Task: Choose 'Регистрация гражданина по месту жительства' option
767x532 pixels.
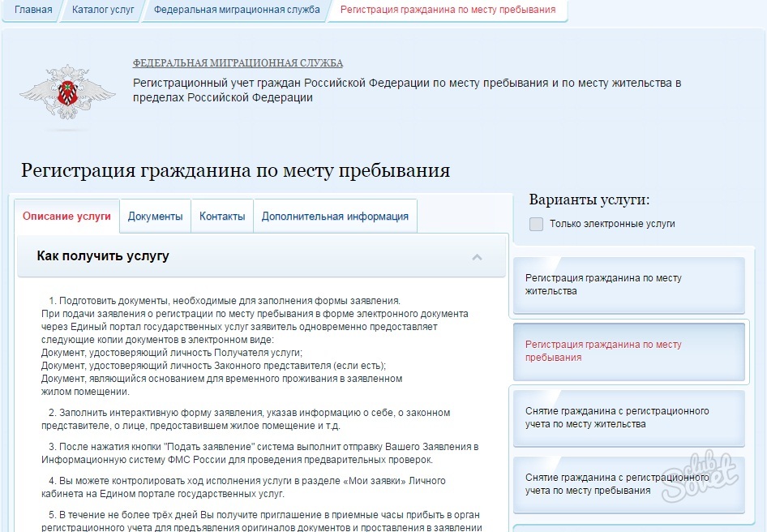Action: point(629,285)
